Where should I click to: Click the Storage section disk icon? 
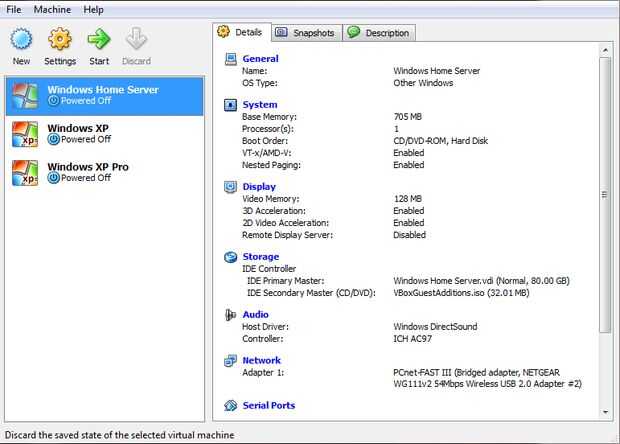tap(231, 257)
